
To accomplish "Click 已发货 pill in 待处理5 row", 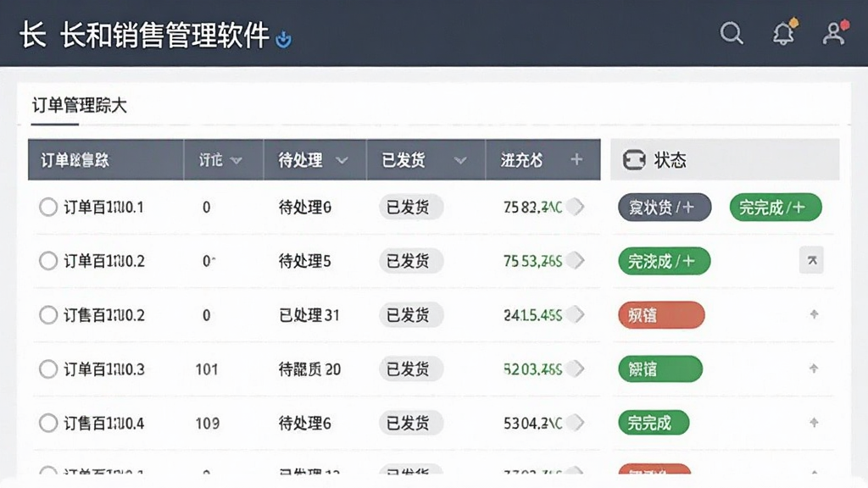I will point(411,261).
